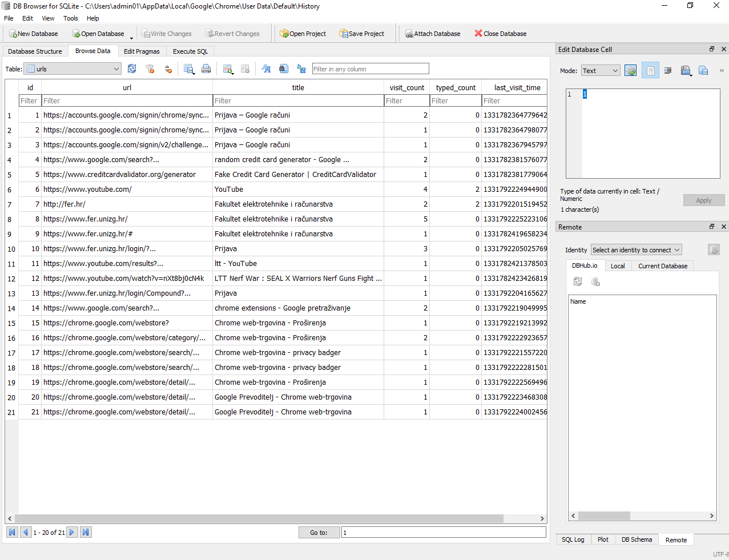Insert a new record icon
Viewport: 729px width, 560px height.
coord(228,69)
